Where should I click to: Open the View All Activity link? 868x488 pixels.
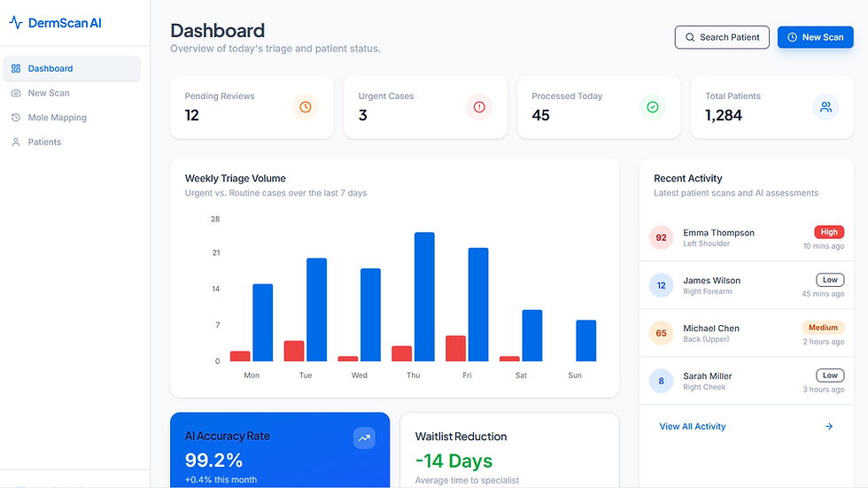[x=692, y=426]
